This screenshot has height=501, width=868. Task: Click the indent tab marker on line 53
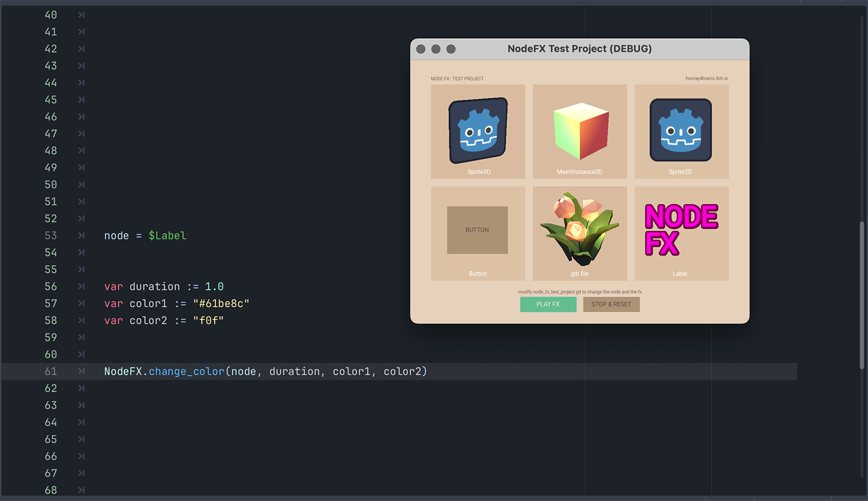[82, 236]
